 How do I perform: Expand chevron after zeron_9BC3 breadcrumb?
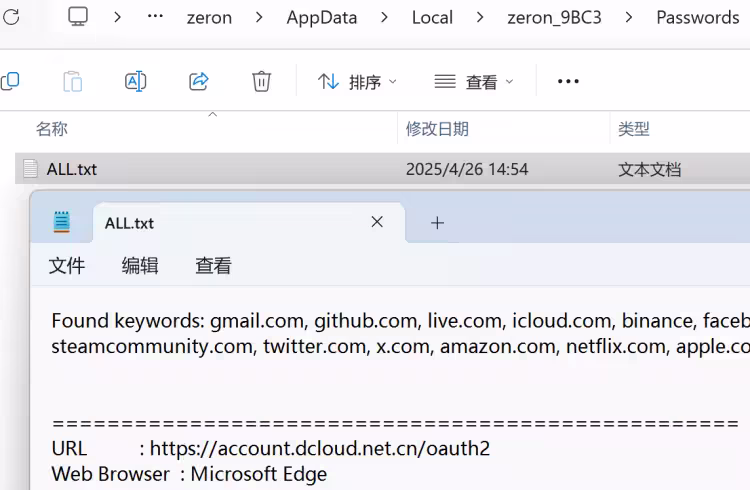(629, 18)
